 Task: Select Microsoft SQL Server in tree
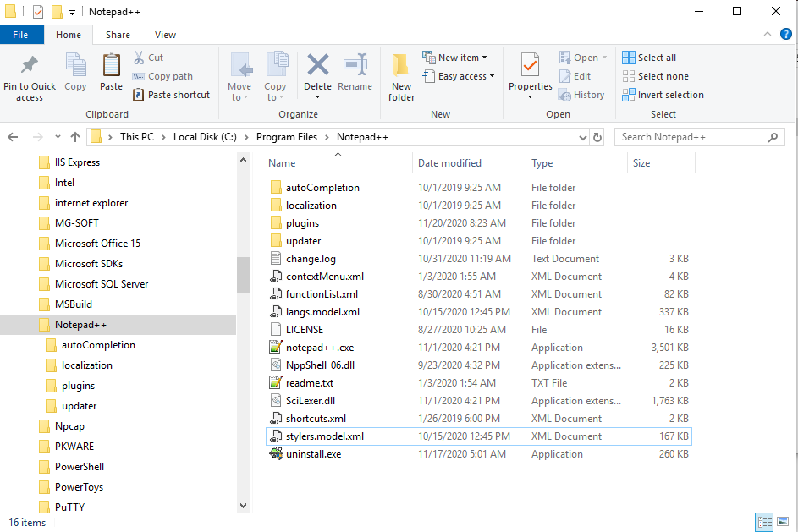point(102,284)
